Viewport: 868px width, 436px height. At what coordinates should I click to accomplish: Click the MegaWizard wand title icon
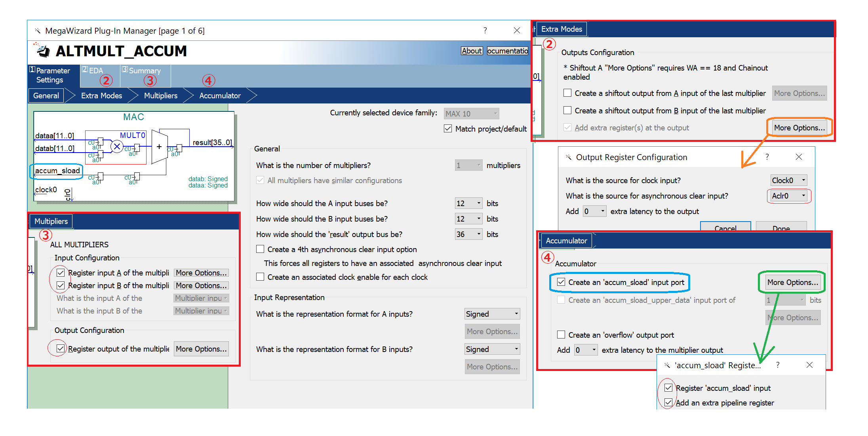pos(38,31)
